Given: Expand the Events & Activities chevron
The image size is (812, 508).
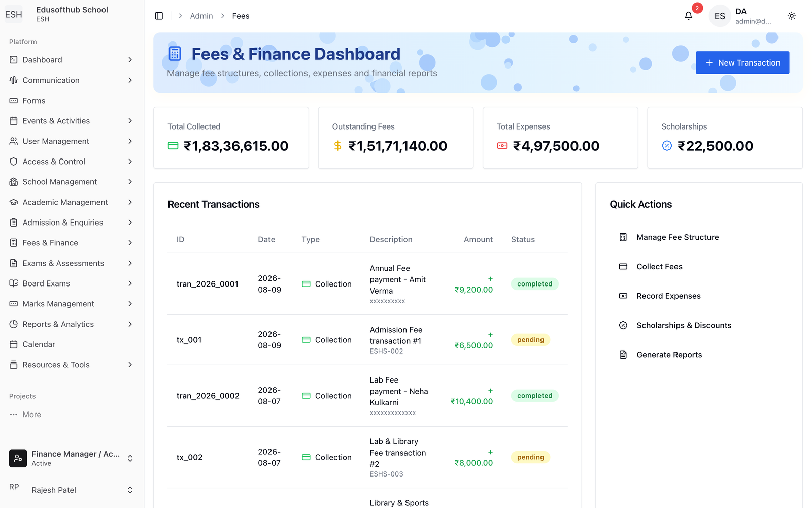Looking at the screenshot, I should tap(130, 121).
